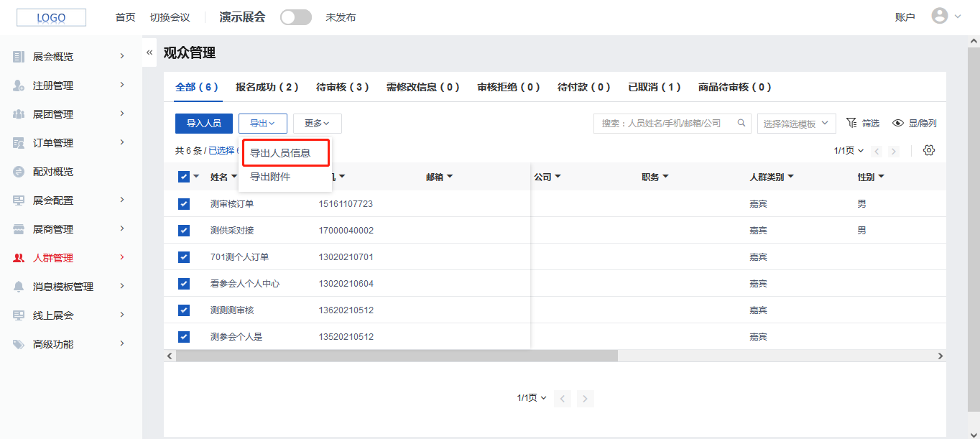Open the account dropdown arrow by avatar
980x439 pixels.
pos(958,17)
